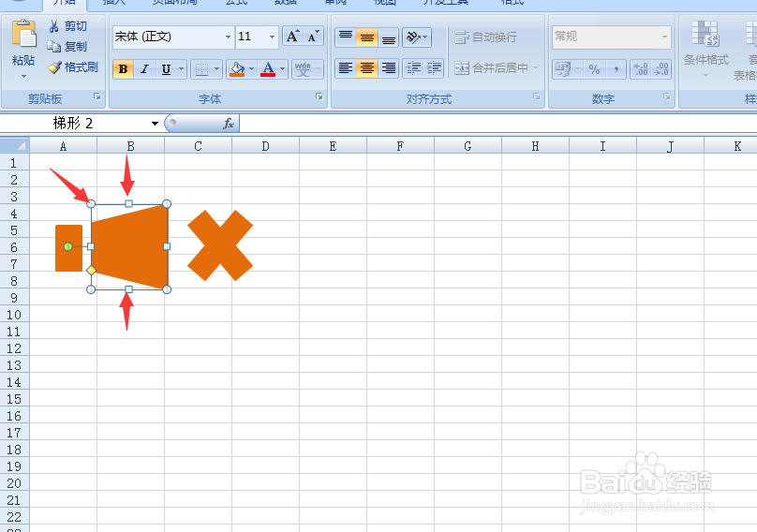Align text right
The width and height of the screenshot is (757, 532).
(x=388, y=68)
